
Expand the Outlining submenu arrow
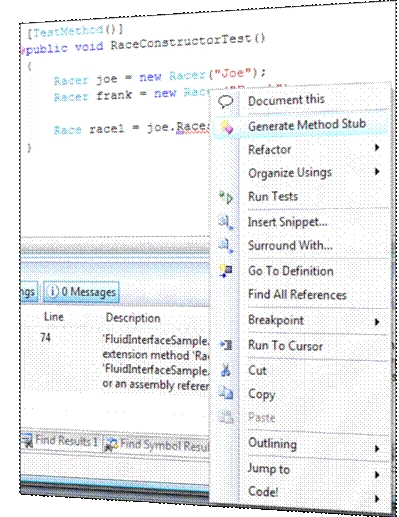tap(377, 449)
